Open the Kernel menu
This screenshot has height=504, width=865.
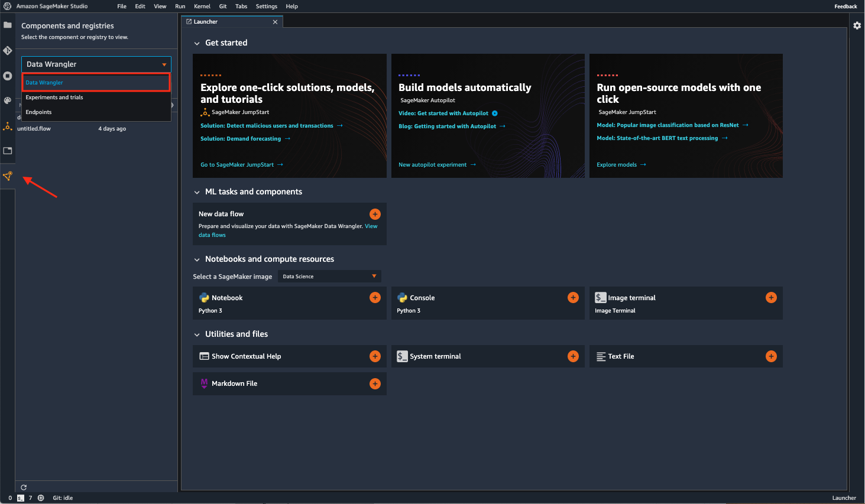click(202, 6)
